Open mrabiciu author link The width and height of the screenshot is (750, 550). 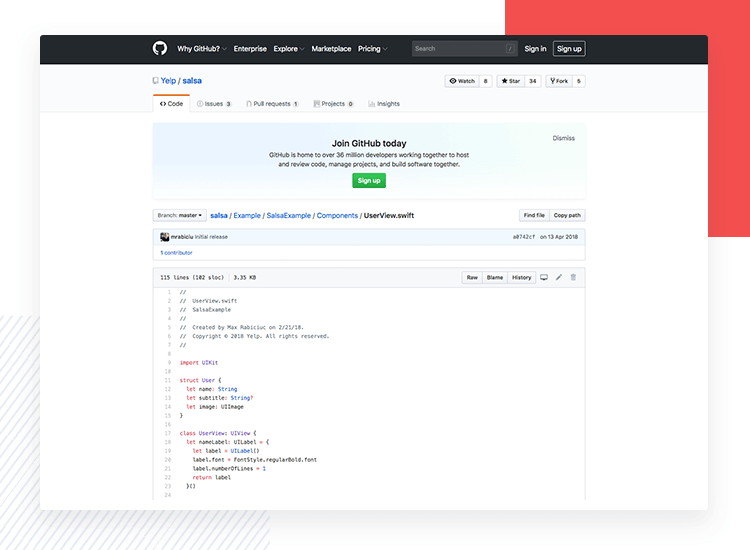182,237
